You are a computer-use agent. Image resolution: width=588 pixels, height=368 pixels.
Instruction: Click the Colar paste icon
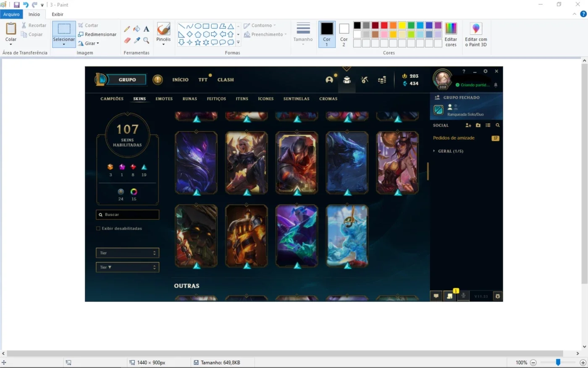(x=11, y=29)
